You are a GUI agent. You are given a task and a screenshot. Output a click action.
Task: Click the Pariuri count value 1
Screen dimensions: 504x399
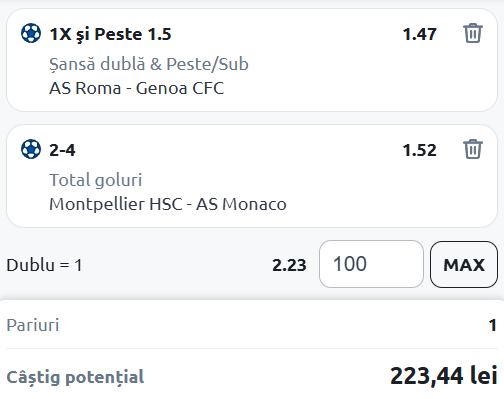(493, 325)
